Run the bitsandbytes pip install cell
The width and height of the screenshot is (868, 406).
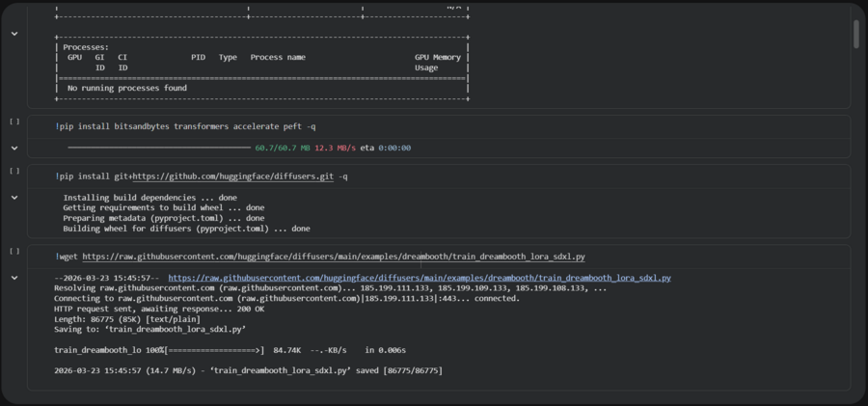point(14,122)
